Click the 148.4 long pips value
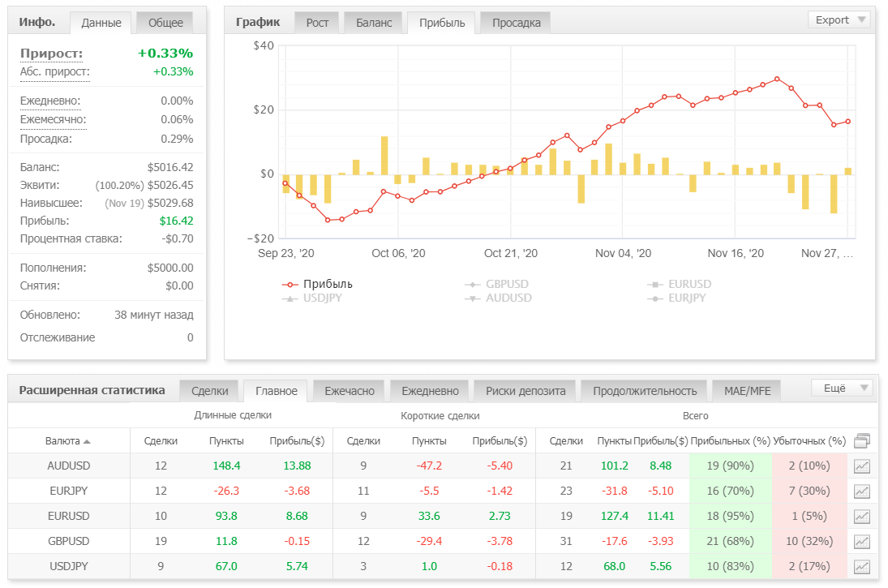Image resolution: width=888 pixels, height=588 pixels. tap(226, 466)
